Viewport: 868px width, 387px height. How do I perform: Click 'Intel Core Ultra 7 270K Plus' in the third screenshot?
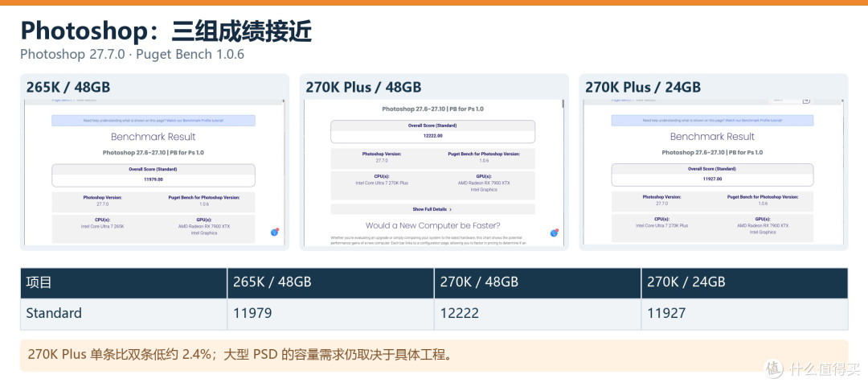point(662,226)
